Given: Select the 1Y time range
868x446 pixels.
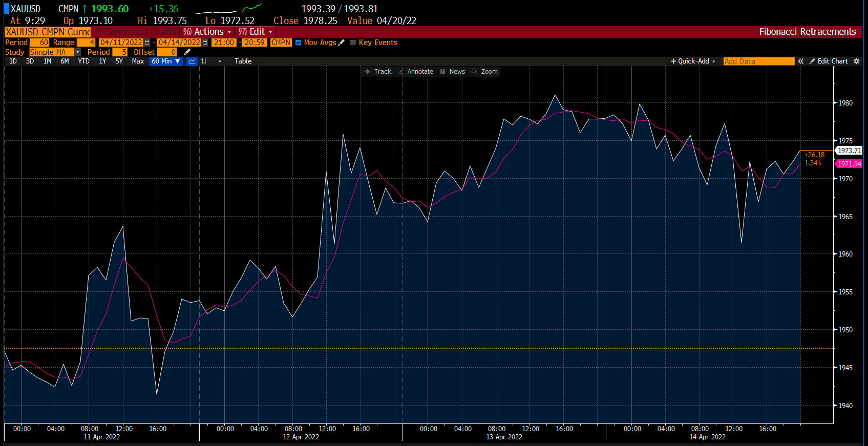Looking at the screenshot, I should 102,61.
